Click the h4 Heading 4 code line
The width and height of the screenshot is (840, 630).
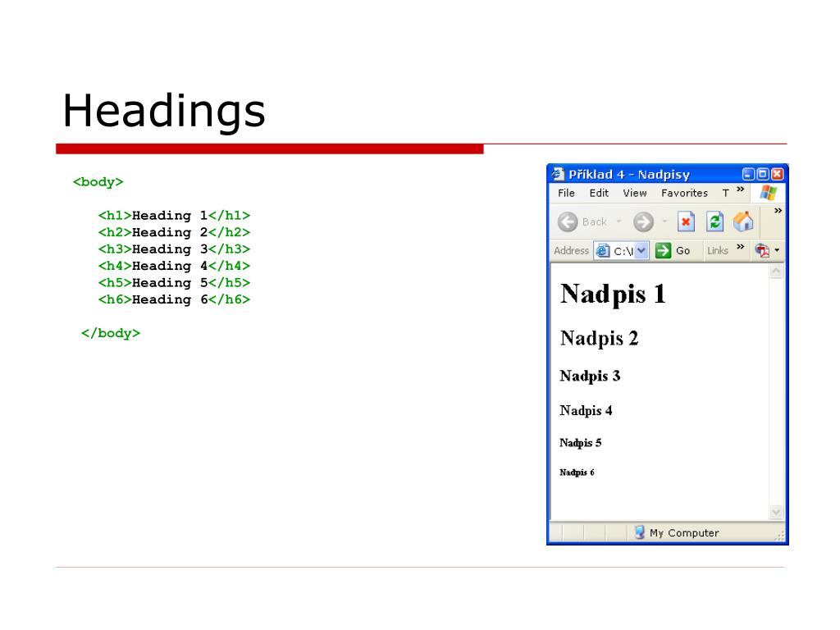pos(174,266)
